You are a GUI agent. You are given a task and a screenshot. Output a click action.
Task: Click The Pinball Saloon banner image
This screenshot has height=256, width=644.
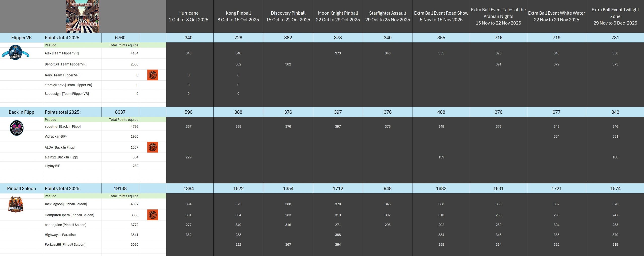[x=83, y=16]
